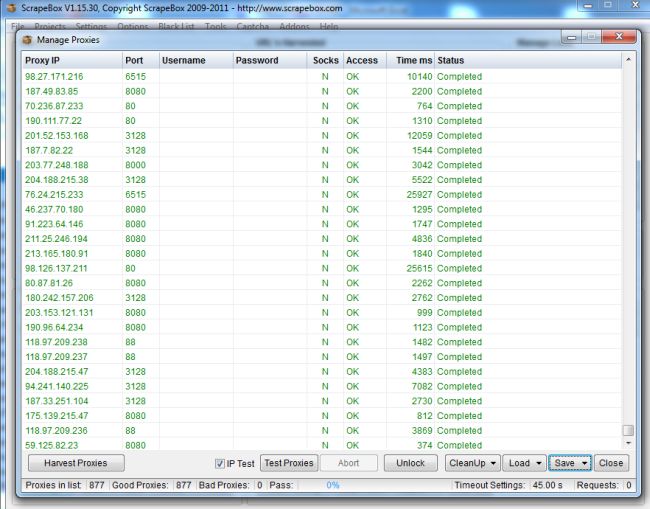Viewport: 650px width, 509px height.
Task: Select proxy row 175.139.215.47
Action: point(322,416)
